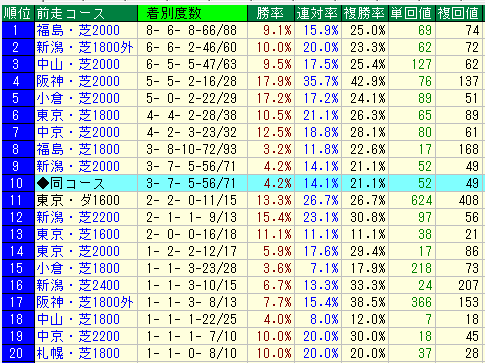Sort by 複回値 column header
Screen dimensions: 485x363
point(458,13)
